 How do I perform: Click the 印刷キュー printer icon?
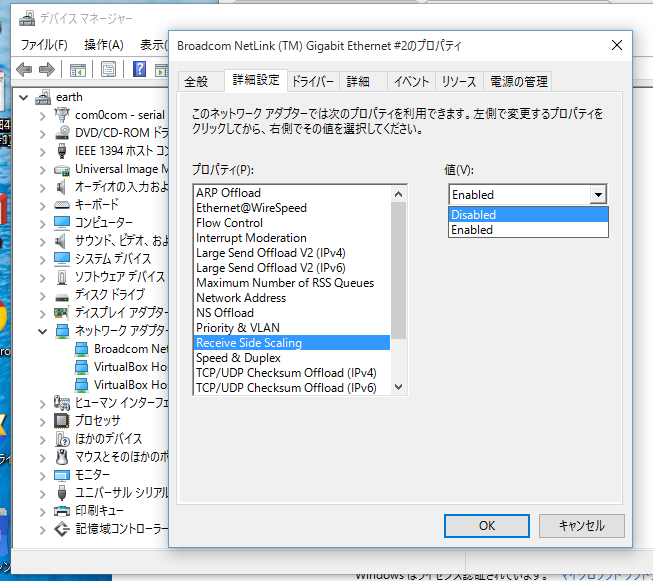click(x=62, y=511)
